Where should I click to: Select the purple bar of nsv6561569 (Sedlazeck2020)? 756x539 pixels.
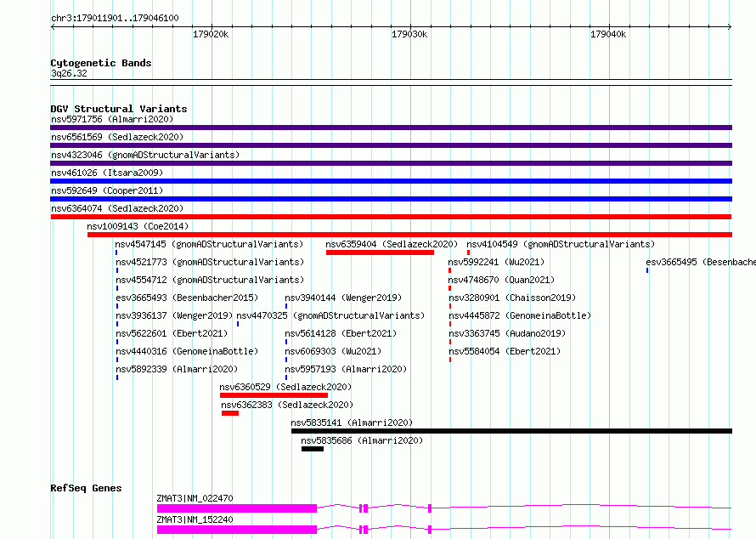point(391,145)
